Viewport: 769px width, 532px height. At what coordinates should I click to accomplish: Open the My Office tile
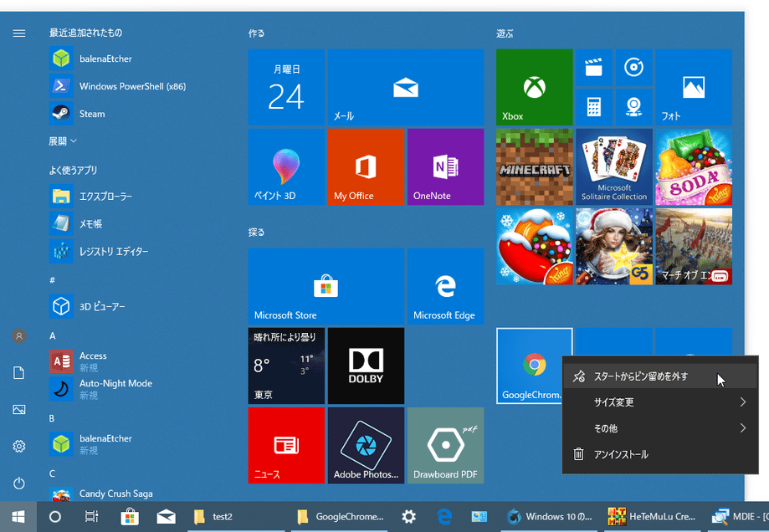pos(366,166)
